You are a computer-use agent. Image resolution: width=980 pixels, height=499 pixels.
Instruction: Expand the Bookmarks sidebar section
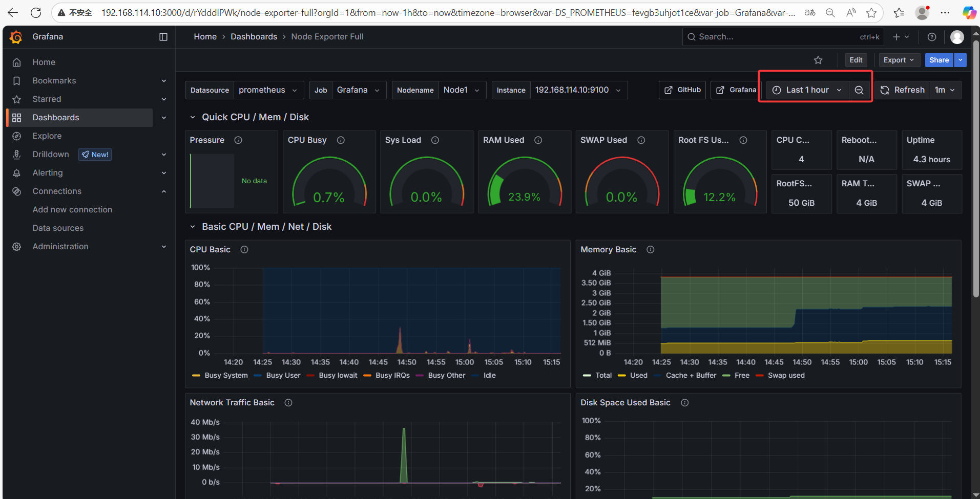tap(164, 81)
